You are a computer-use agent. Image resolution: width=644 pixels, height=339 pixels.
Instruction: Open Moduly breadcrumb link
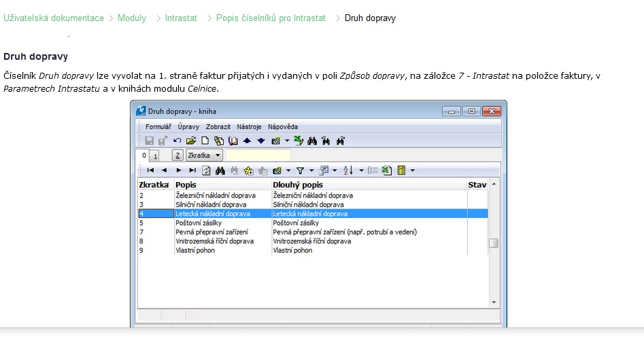click(x=132, y=18)
